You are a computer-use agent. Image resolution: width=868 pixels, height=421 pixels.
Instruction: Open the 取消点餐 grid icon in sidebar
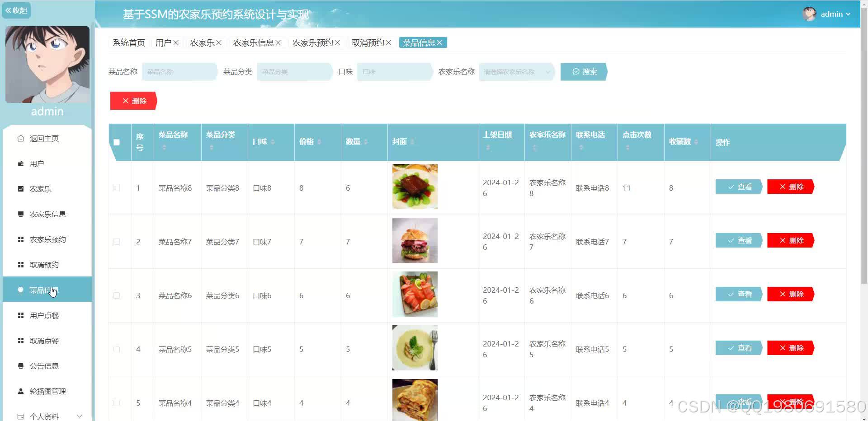pos(21,341)
